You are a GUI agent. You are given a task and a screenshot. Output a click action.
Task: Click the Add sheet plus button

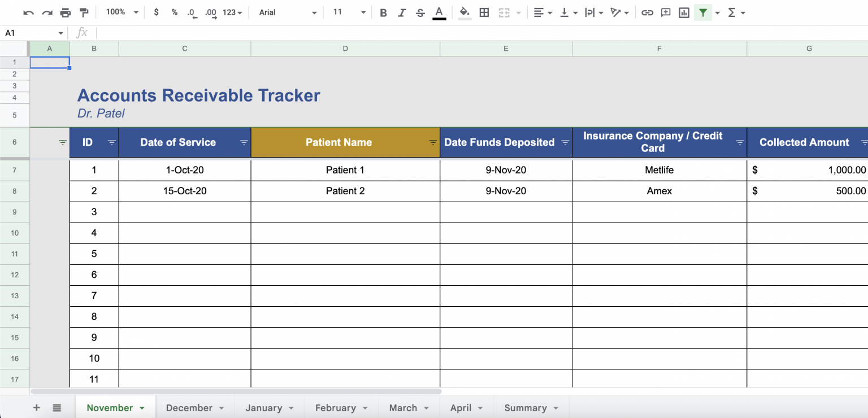coord(36,407)
